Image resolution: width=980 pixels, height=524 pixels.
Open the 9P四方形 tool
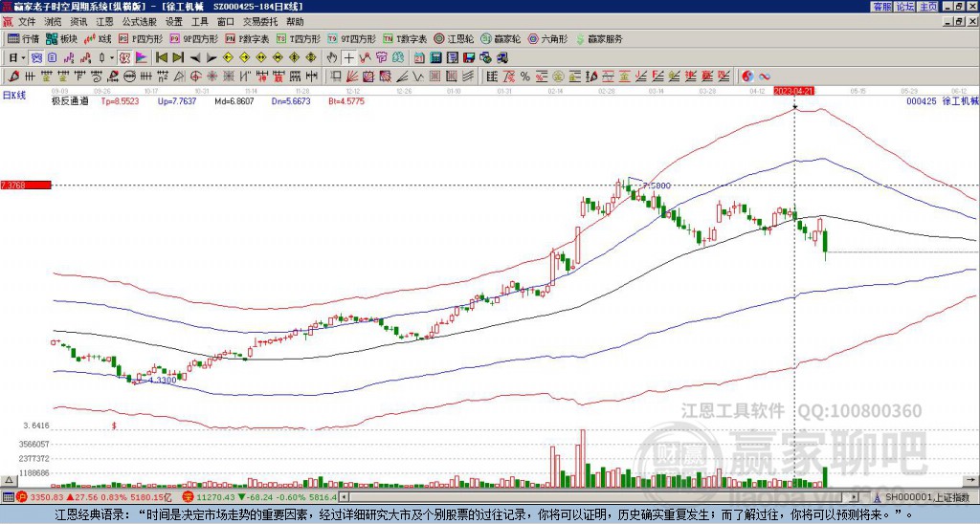tap(193, 38)
